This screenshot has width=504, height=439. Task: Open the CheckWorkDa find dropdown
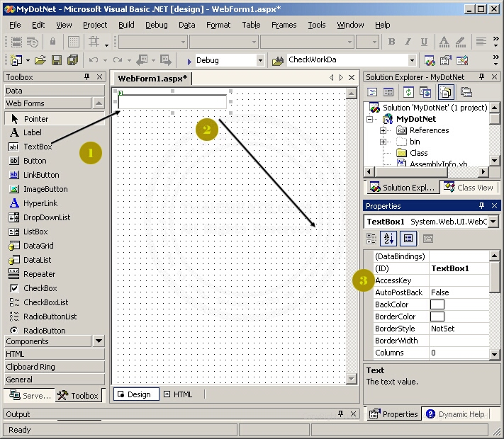pyautogui.click(x=412, y=60)
